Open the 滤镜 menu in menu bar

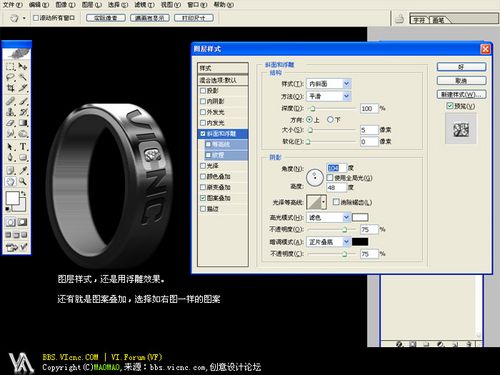(144, 5)
